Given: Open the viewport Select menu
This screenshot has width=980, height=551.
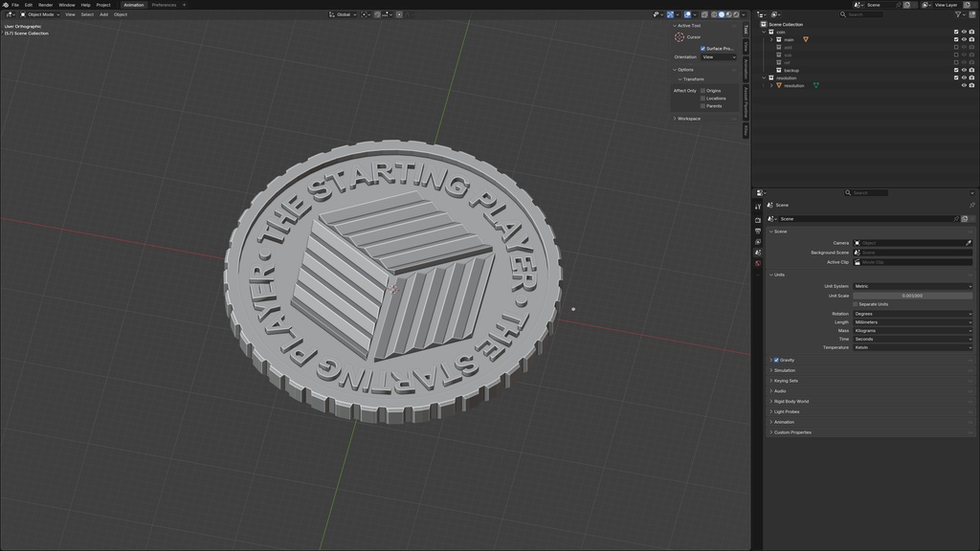Looking at the screenshot, I should click(87, 14).
